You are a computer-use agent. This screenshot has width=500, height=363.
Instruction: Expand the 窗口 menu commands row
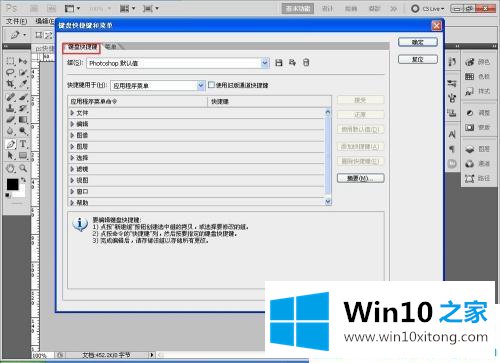click(196, 192)
